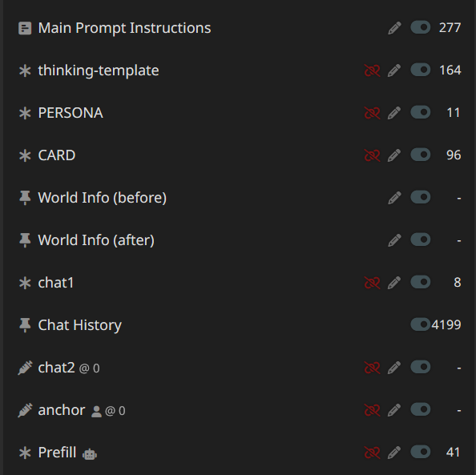Click the unlink icon for PERSONA

point(372,113)
